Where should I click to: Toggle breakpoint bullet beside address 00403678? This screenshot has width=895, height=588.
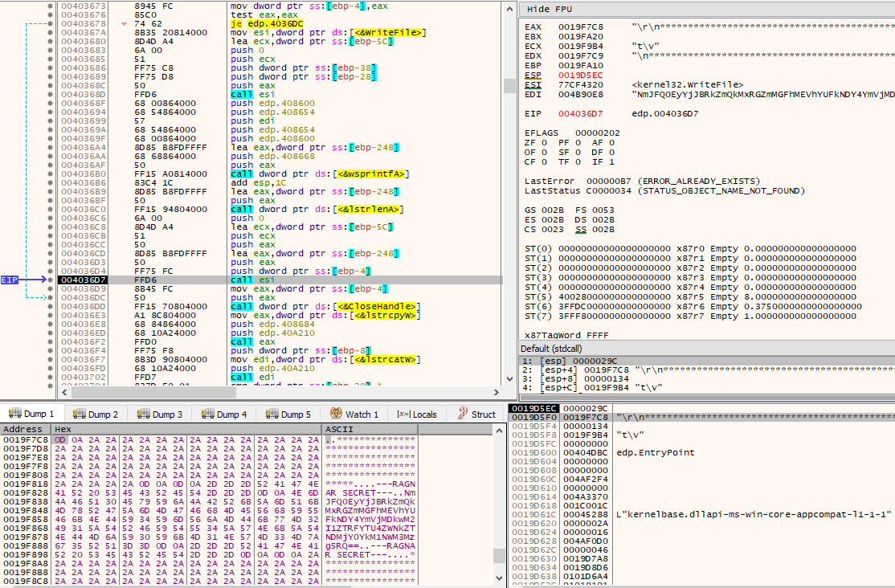click(x=51, y=24)
